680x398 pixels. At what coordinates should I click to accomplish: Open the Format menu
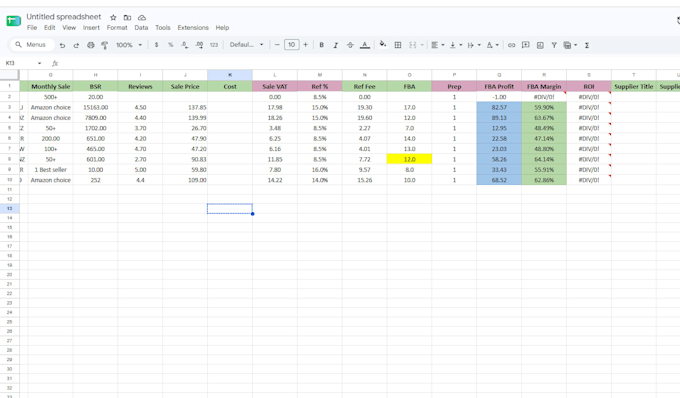point(117,28)
